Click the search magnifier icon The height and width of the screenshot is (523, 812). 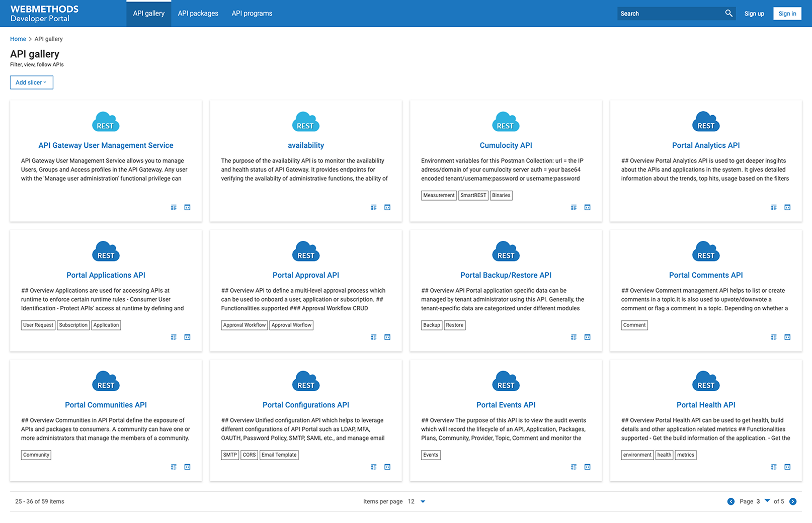tap(728, 13)
